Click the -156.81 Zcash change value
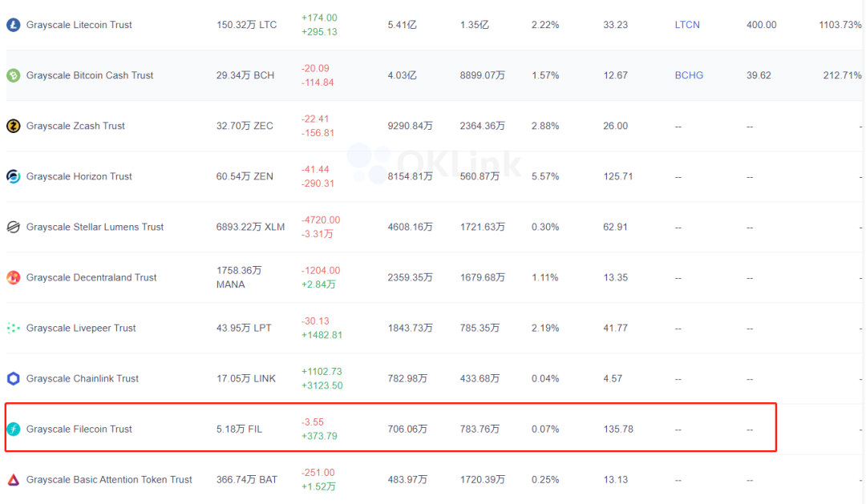The height and width of the screenshot is (504, 866). [318, 133]
